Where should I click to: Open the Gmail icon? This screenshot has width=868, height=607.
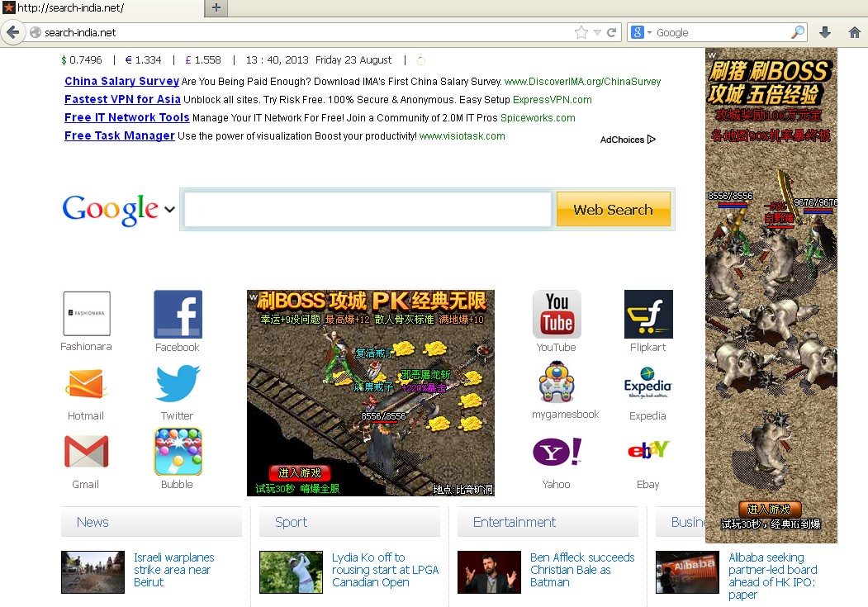(87, 452)
